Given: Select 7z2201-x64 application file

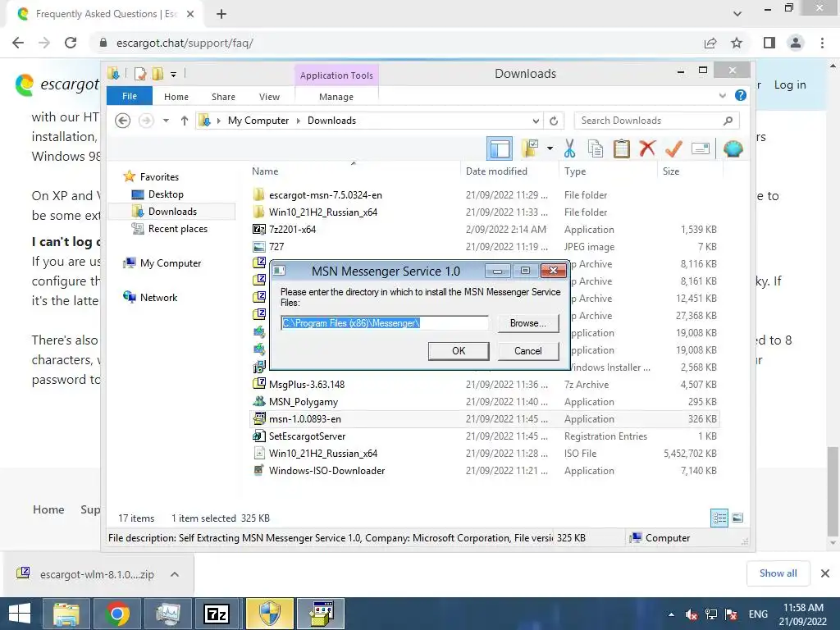Looking at the screenshot, I should [292, 230].
